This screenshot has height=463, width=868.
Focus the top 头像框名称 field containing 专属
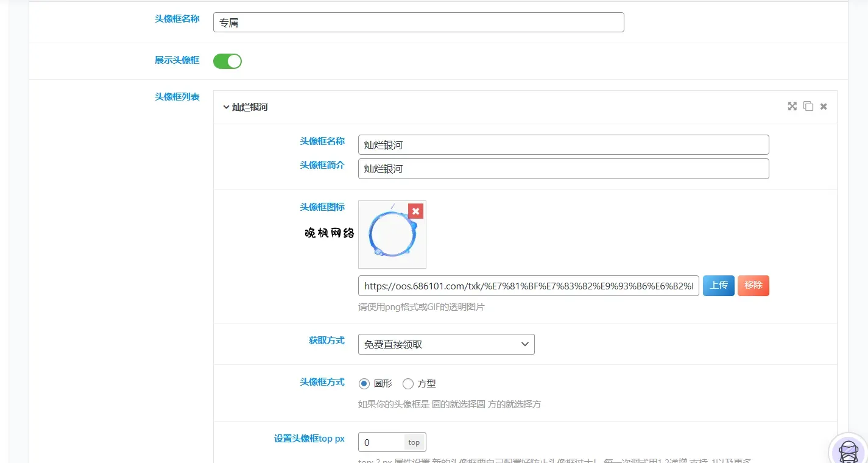pyautogui.click(x=418, y=23)
